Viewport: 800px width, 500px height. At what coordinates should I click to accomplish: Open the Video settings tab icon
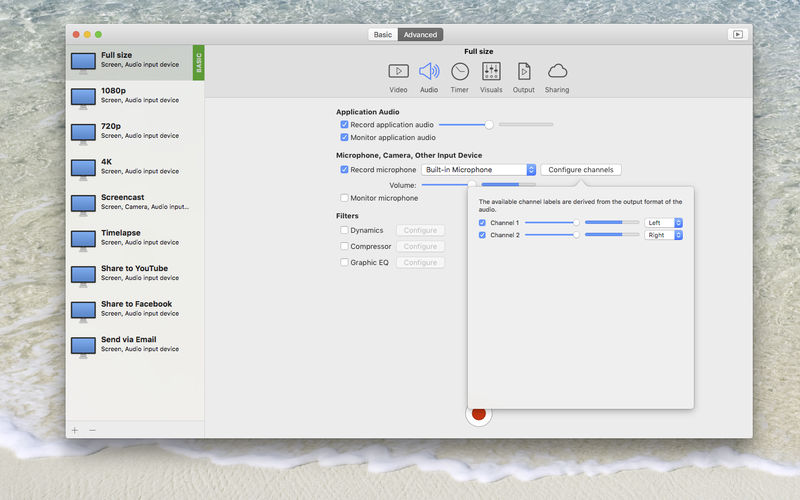(x=398, y=71)
